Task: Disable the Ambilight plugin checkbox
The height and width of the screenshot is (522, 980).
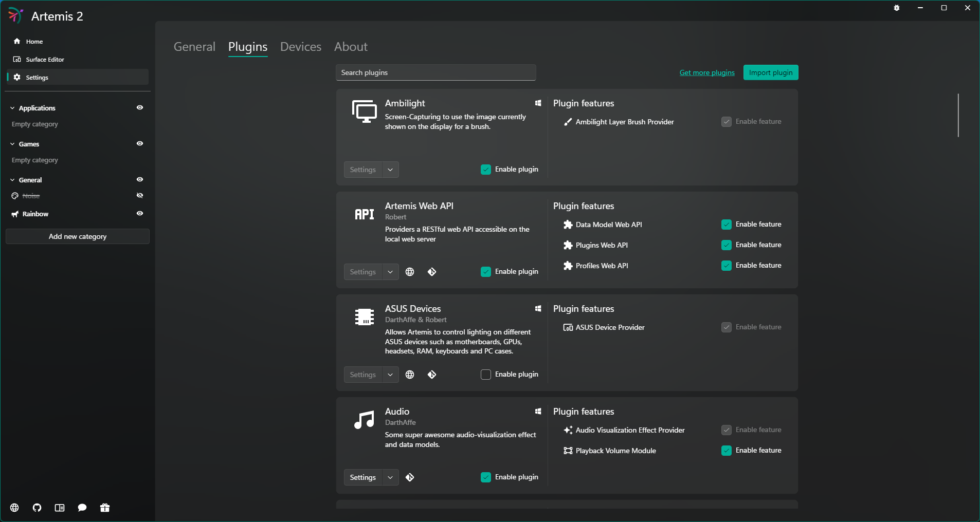Action: (486, 170)
